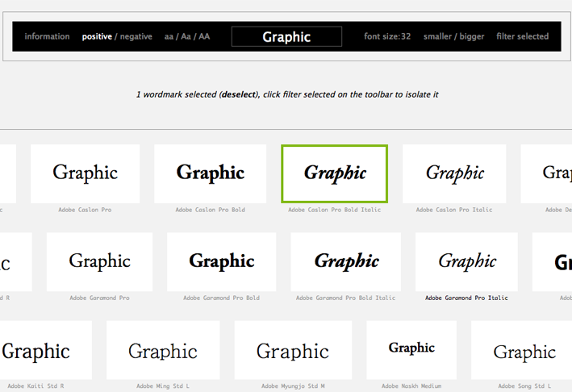Click the 'Adobe Ming Std L' label

163,386
